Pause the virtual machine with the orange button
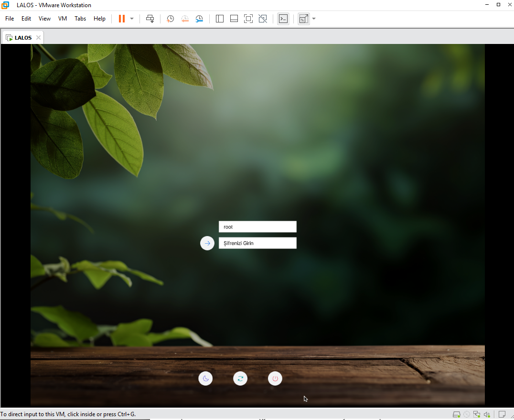 [122, 19]
